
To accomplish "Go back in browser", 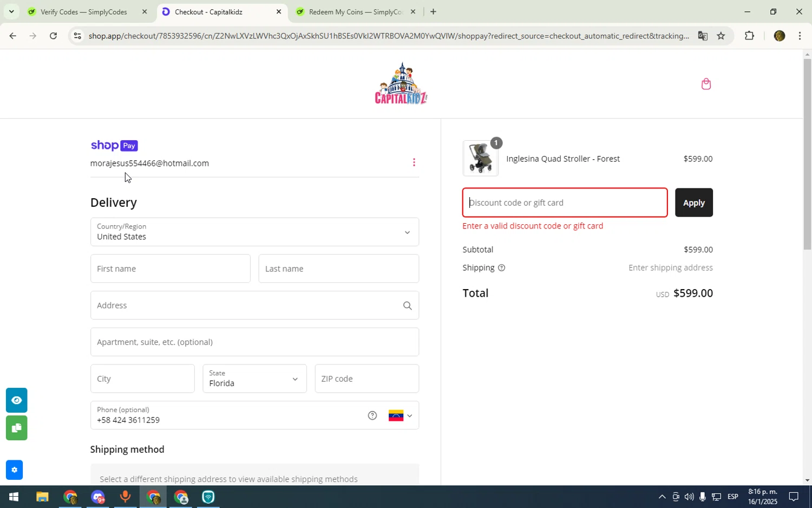I will coord(12,36).
